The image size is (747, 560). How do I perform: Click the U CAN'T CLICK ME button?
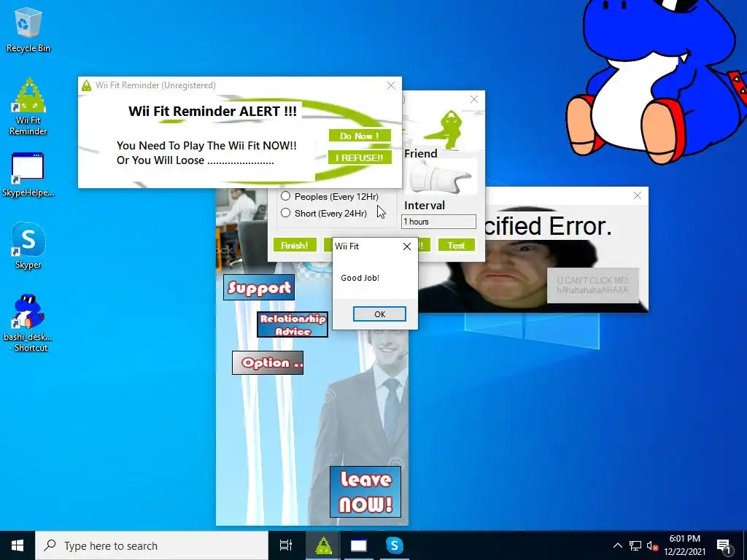point(592,285)
